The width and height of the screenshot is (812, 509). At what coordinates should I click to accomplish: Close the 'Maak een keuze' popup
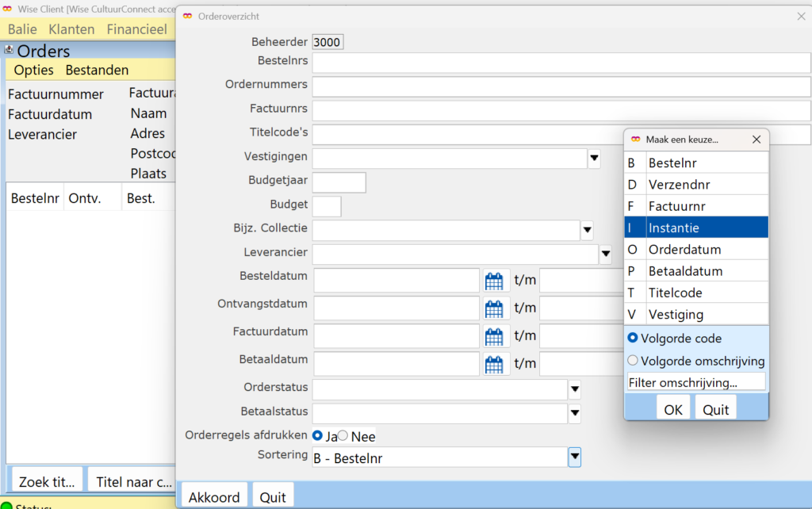click(756, 140)
